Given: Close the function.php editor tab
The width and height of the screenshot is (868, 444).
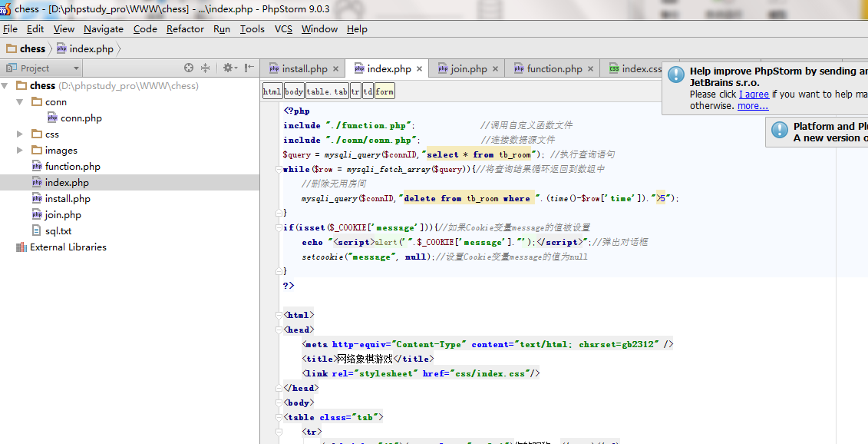Looking at the screenshot, I should [x=590, y=68].
